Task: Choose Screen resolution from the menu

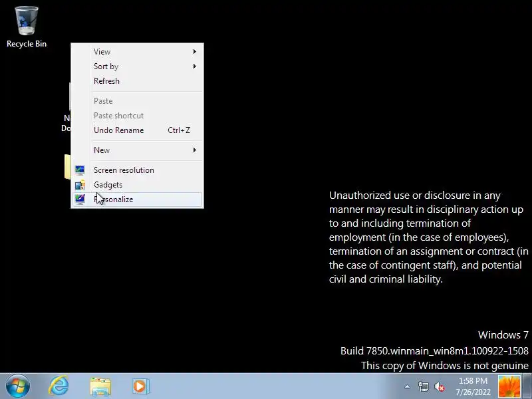Action: [137, 170]
